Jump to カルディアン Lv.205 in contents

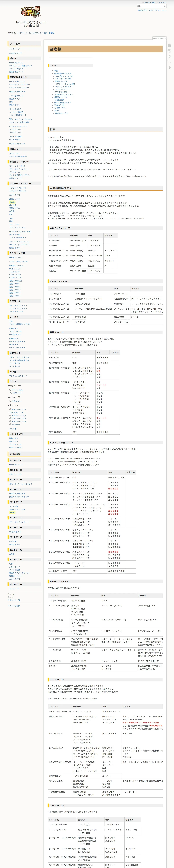(64, 76)
